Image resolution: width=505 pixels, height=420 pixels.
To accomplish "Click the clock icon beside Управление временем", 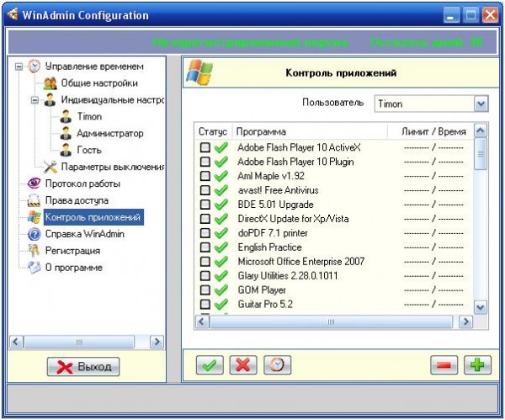I will [x=35, y=66].
